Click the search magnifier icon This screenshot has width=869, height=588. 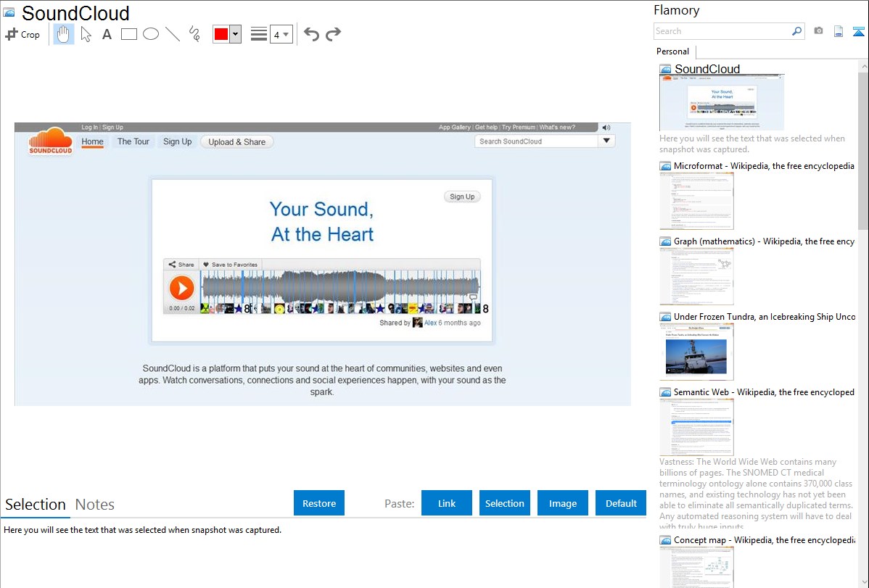coord(797,31)
